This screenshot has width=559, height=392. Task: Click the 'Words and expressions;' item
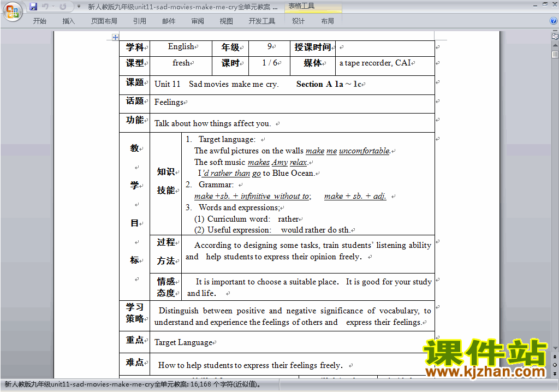[x=239, y=207]
